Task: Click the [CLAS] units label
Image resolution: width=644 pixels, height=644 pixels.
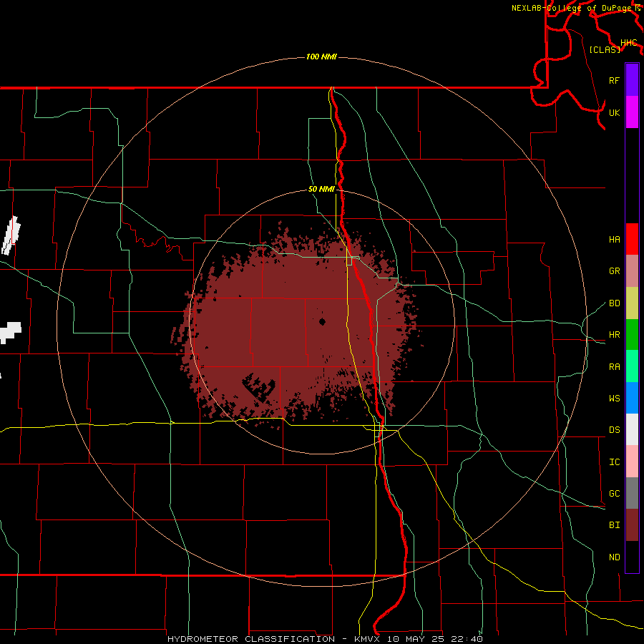Action: 605,49
